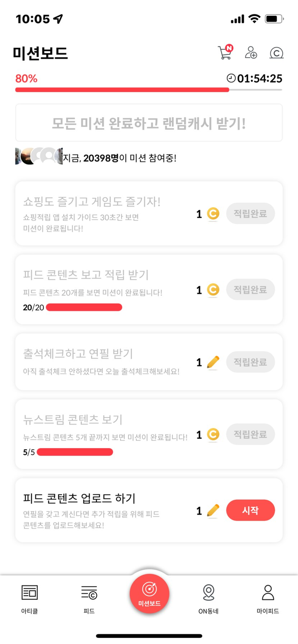Viewport: 298px width, 644px height.
Task: Tap the pencil icon on 업로드 mission
Action: 213,511
